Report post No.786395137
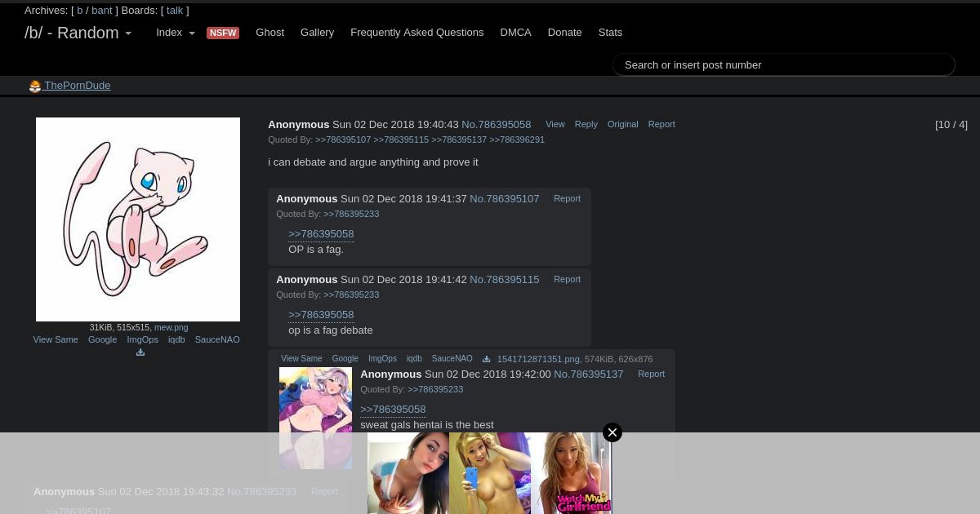980x514 pixels. [x=651, y=374]
